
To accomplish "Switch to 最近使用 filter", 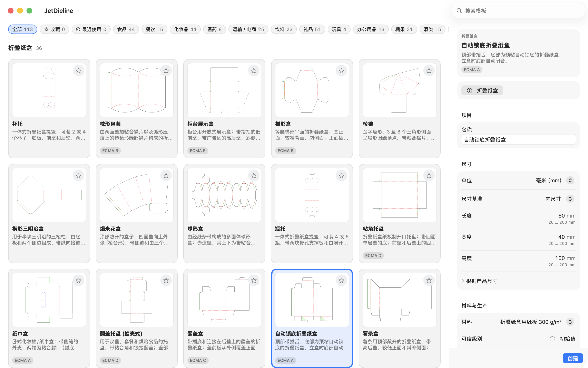I will click(x=91, y=29).
